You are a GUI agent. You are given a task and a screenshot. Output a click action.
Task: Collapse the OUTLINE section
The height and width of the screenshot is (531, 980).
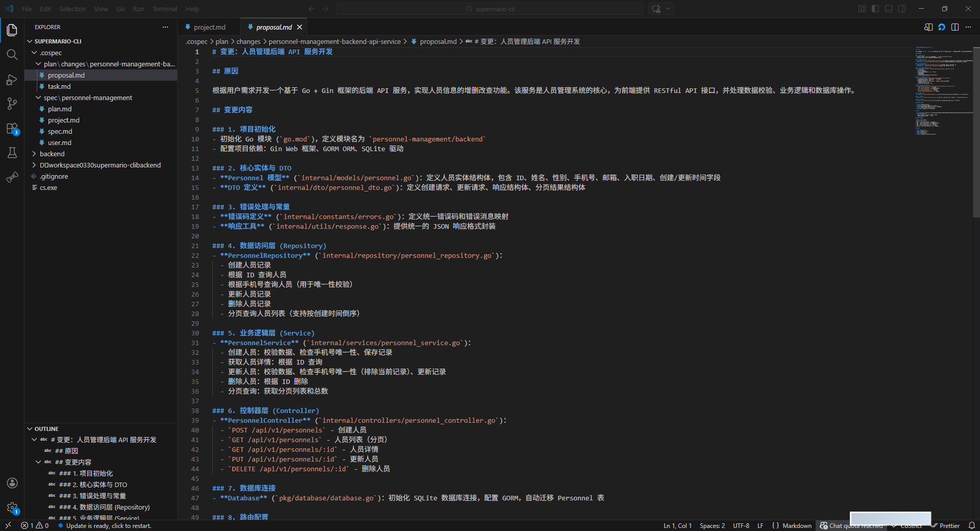pyautogui.click(x=46, y=429)
